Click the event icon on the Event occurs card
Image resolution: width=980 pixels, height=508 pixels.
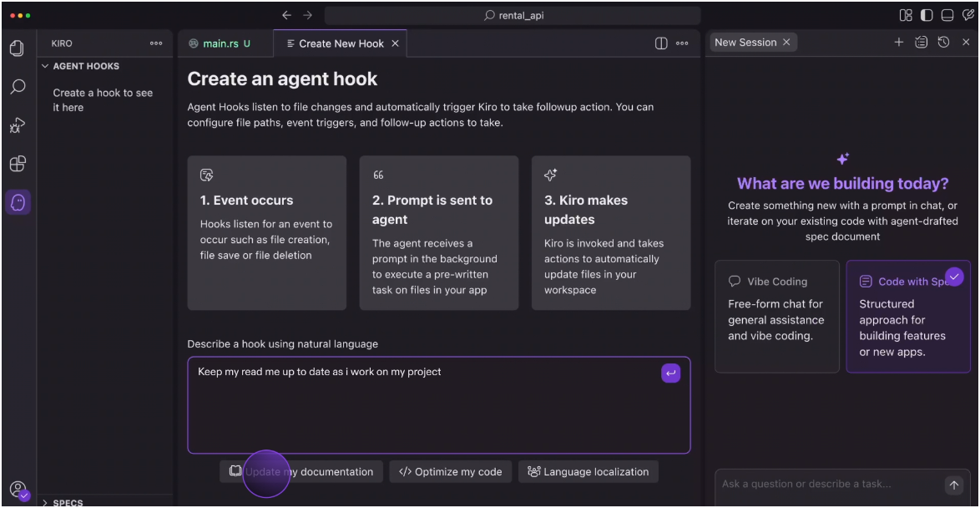(x=206, y=175)
